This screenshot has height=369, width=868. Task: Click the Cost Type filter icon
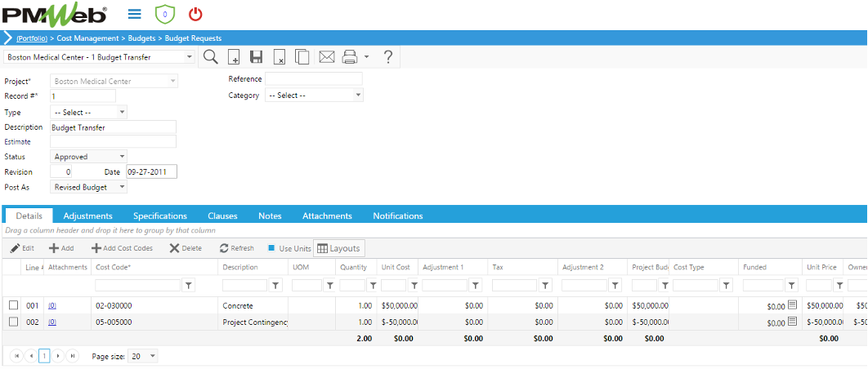727,286
